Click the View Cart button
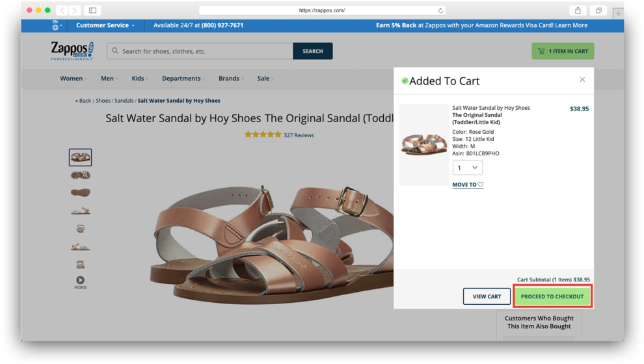644x364 pixels. coord(487,296)
